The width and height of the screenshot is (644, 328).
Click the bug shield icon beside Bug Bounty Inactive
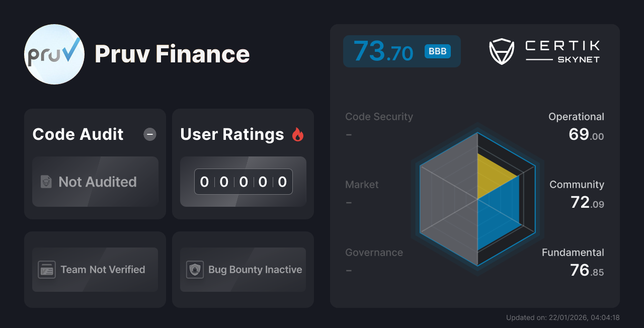tap(194, 270)
